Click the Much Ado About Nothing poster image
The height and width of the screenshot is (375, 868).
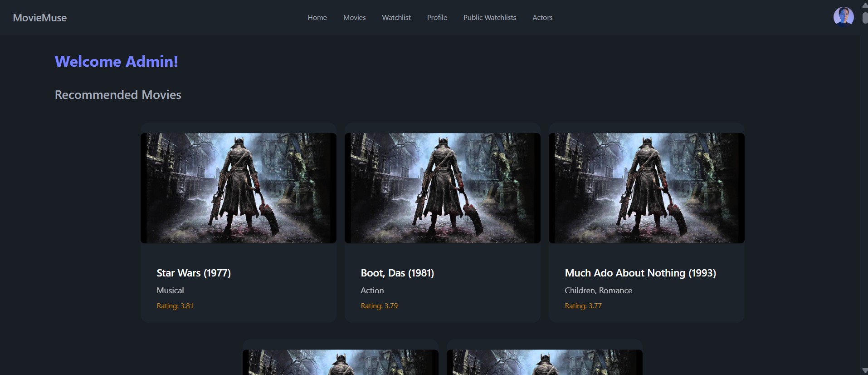click(646, 188)
